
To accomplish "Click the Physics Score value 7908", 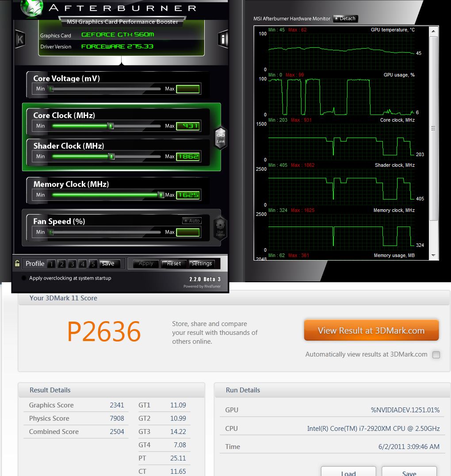I will click(x=117, y=418).
